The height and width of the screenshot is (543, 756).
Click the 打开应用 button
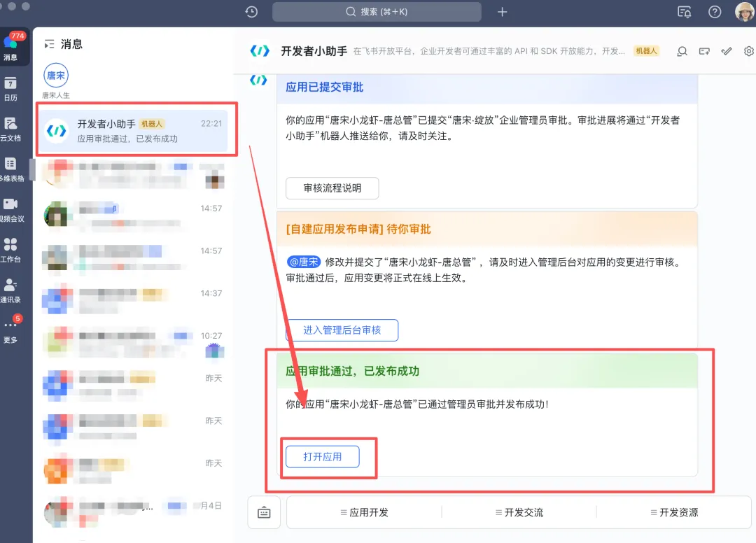coord(323,456)
